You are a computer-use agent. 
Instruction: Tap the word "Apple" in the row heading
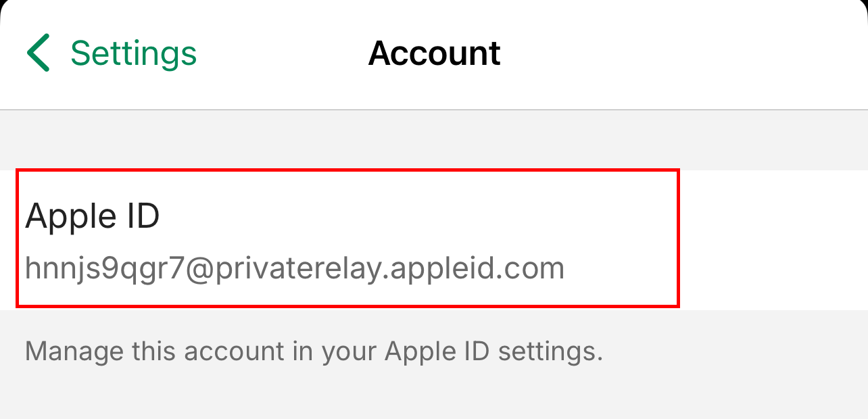point(68,217)
